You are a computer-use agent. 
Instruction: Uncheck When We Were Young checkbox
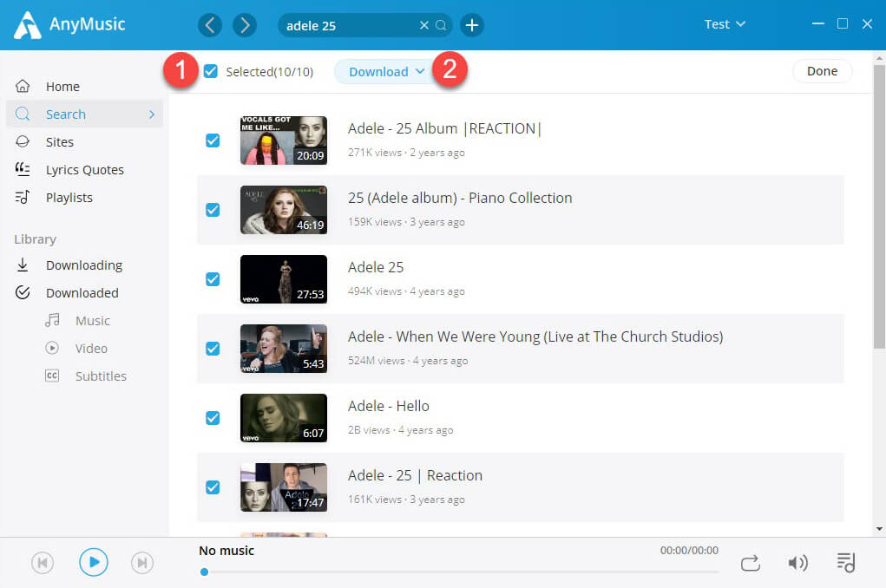pyautogui.click(x=213, y=349)
